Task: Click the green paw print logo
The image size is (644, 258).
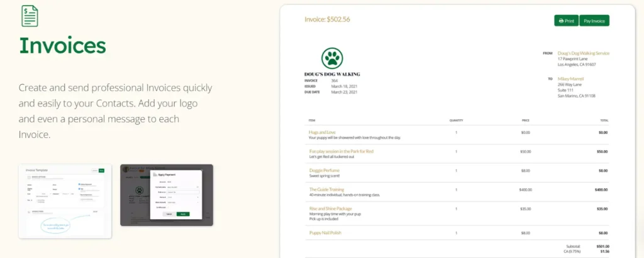Action: pyautogui.click(x=332, y=59)
